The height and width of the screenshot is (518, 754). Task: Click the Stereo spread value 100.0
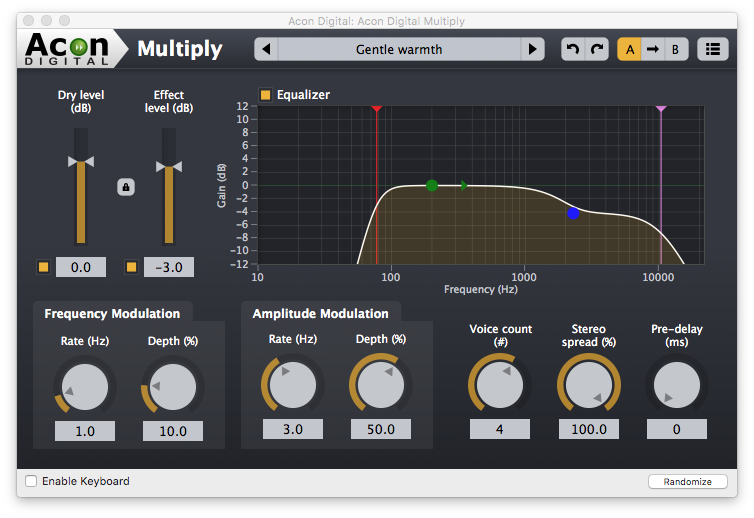pos(589,429)
